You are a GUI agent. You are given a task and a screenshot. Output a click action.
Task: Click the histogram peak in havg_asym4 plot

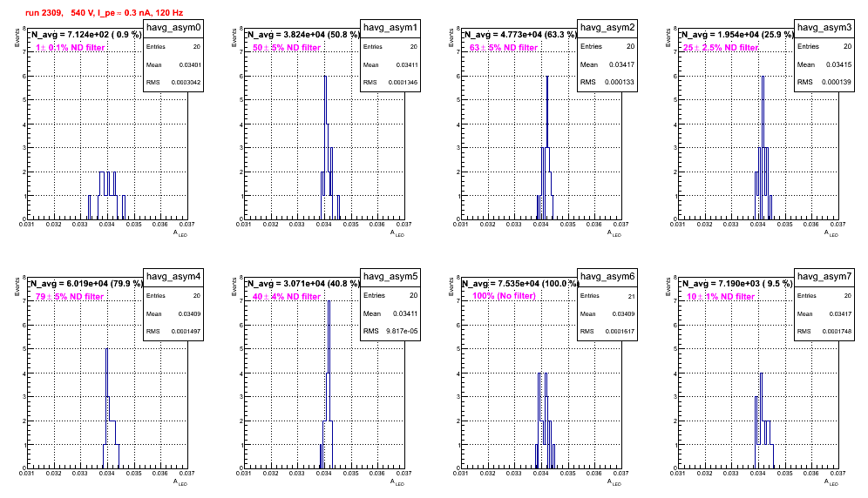(x=107, y=350)
